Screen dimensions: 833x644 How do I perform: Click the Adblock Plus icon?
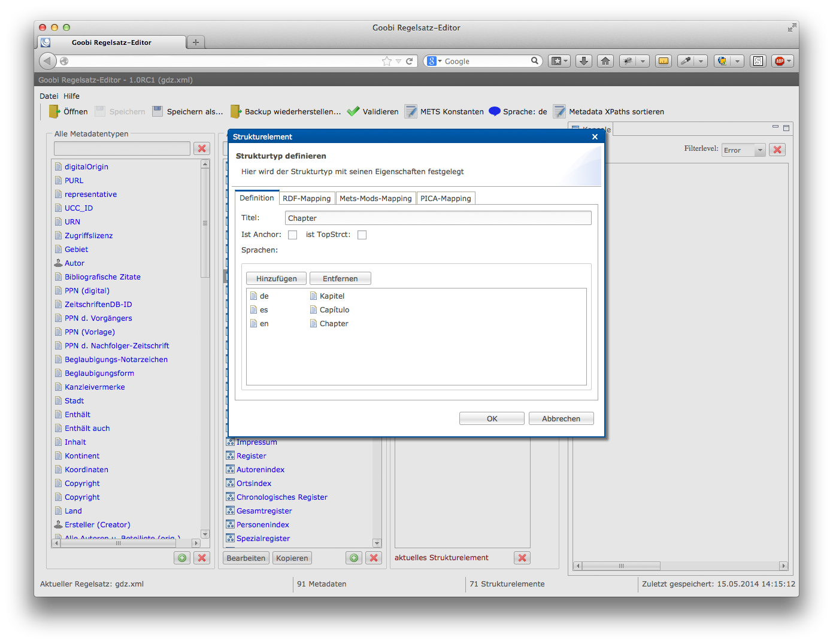[779, 61]
